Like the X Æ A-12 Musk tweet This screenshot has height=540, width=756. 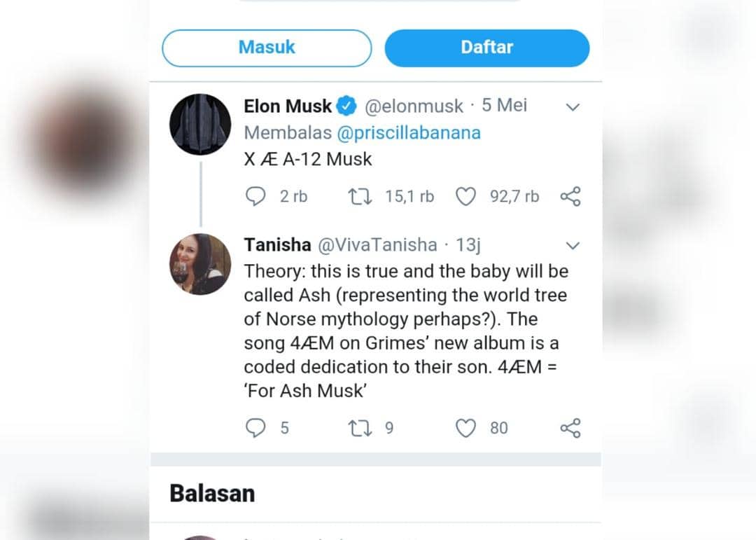pyautogui.click(x=465, y=197)
